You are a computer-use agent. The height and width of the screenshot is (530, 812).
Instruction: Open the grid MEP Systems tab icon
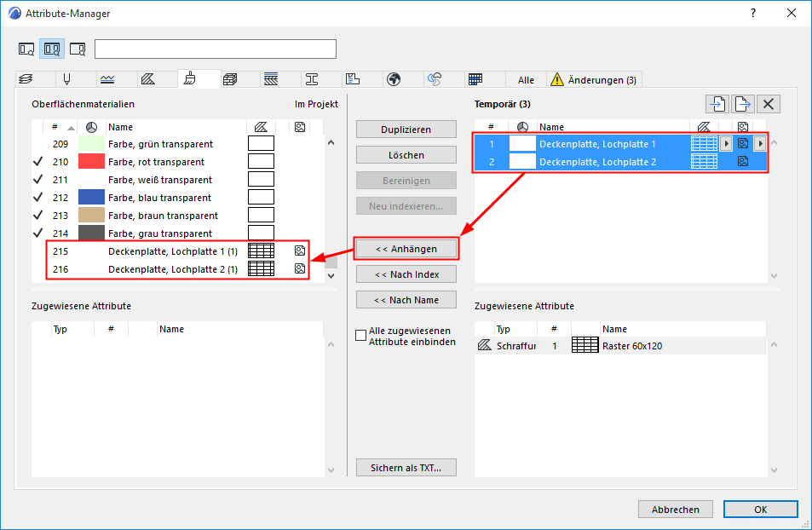pos(475,79)
